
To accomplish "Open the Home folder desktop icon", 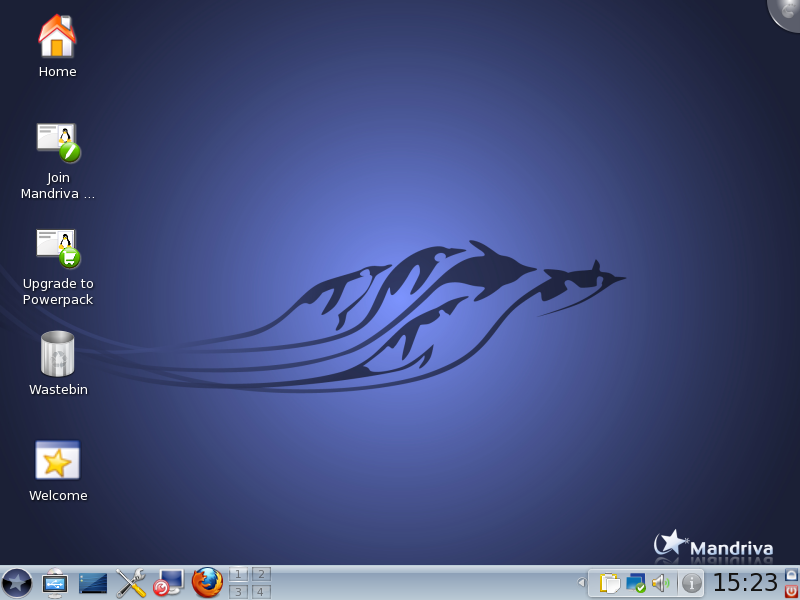I will tap(57, 38).
